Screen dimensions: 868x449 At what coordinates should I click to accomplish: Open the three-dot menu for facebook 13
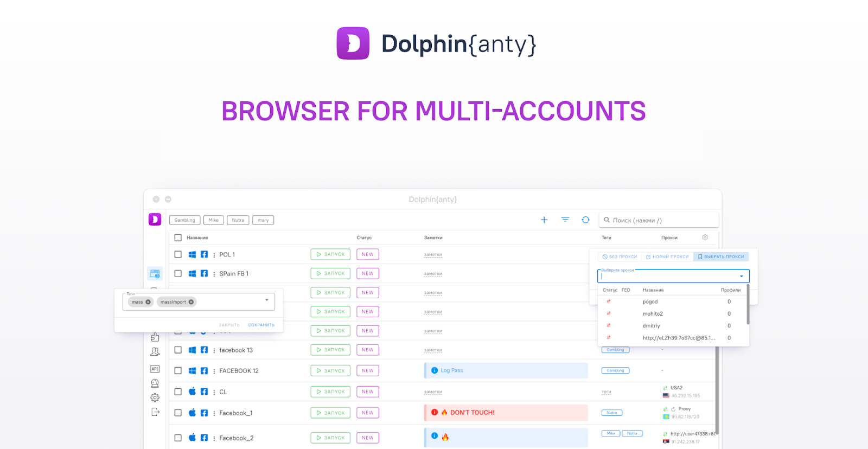pos(214,350)
